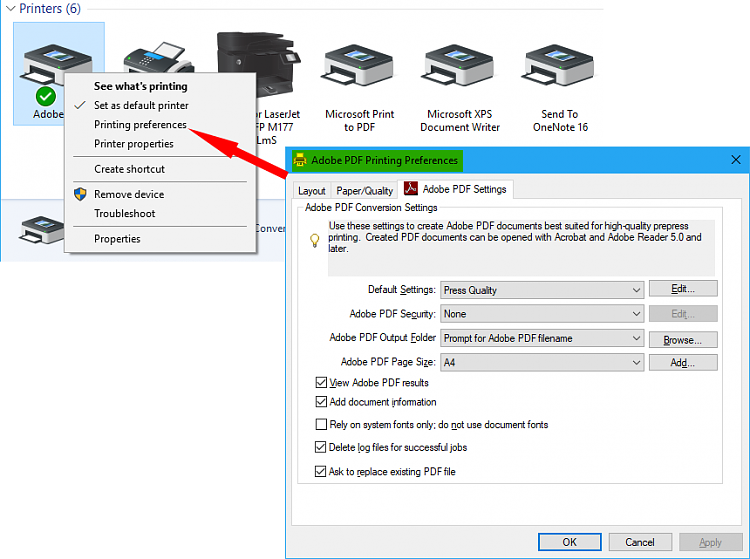The height and width of the screenshot is (559, 750).
Task: Open the Adobe PDF Page Size dropdown
Action: pos(542,362)
